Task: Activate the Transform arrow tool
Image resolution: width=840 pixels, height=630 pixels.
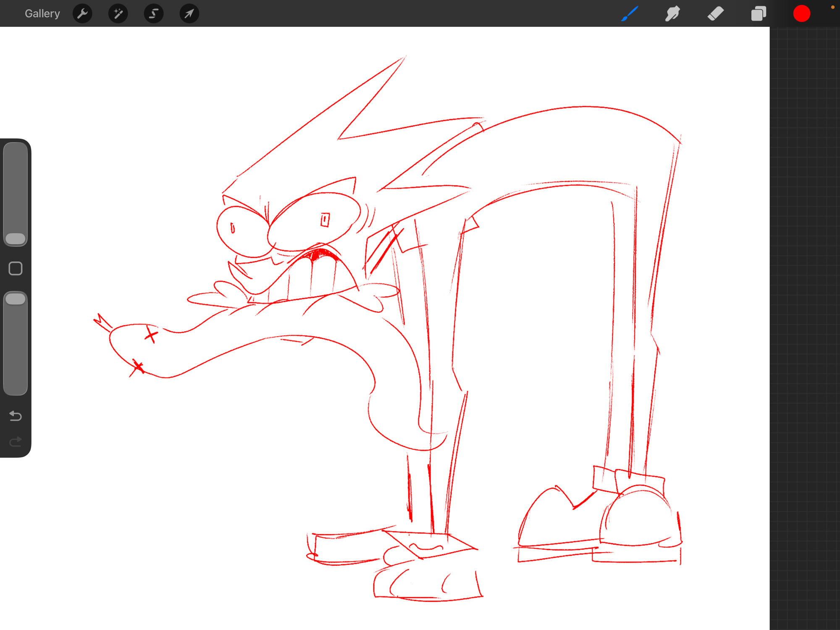Action: pos(189,13)
